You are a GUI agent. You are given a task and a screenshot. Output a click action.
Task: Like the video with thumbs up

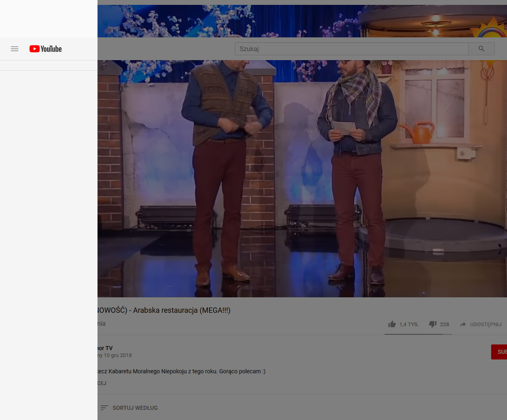click(x=392, y=324)
